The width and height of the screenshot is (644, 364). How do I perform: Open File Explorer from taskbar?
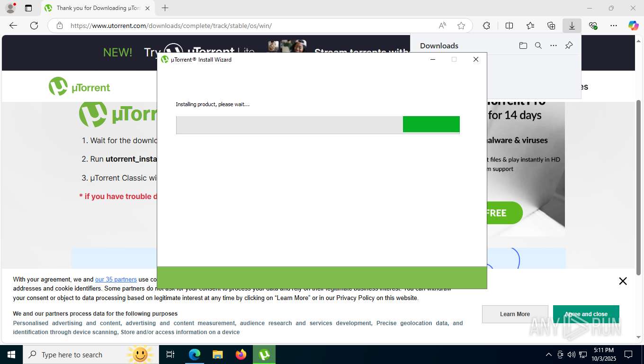[x=217, y=355]
